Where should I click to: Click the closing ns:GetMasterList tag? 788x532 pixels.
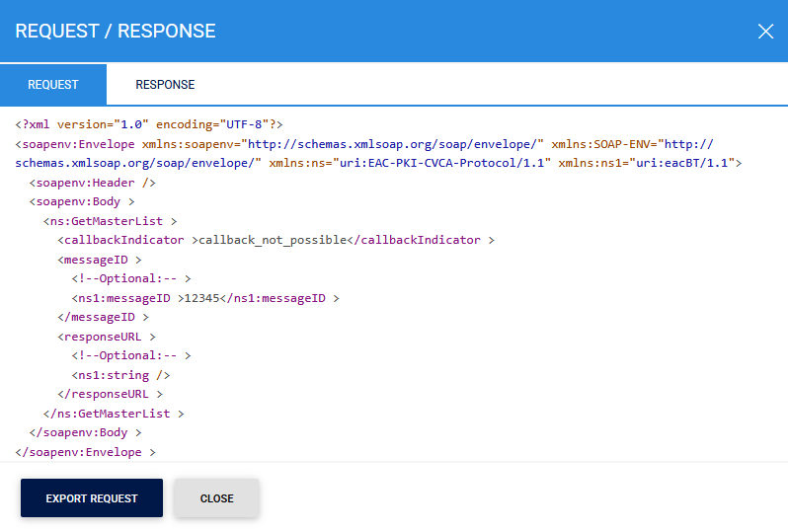pos(114,414)
